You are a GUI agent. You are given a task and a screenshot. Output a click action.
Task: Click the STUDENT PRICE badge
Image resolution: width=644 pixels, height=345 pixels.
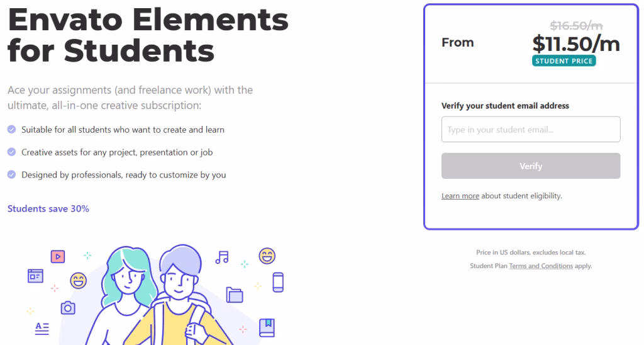coord(564,61)
